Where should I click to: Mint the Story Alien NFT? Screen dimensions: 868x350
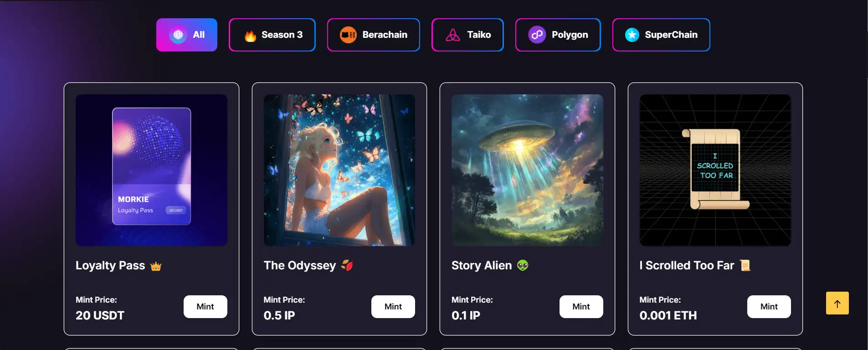581,307
